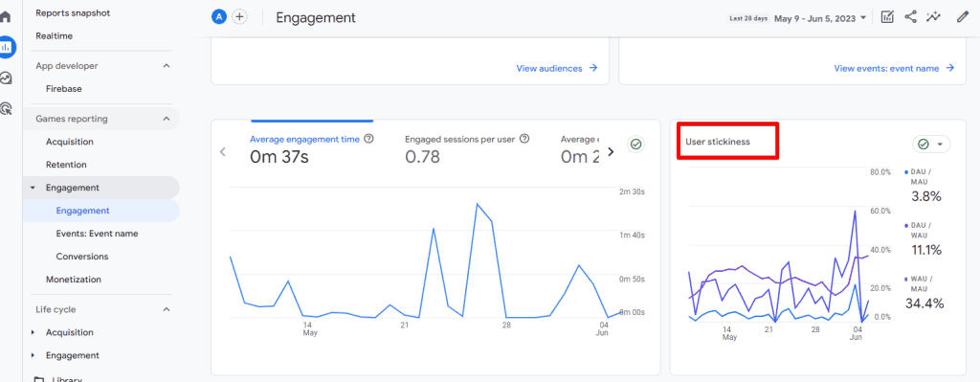Open Conversions report
Viewport: 980px width, 382px height.
(82, 257)
